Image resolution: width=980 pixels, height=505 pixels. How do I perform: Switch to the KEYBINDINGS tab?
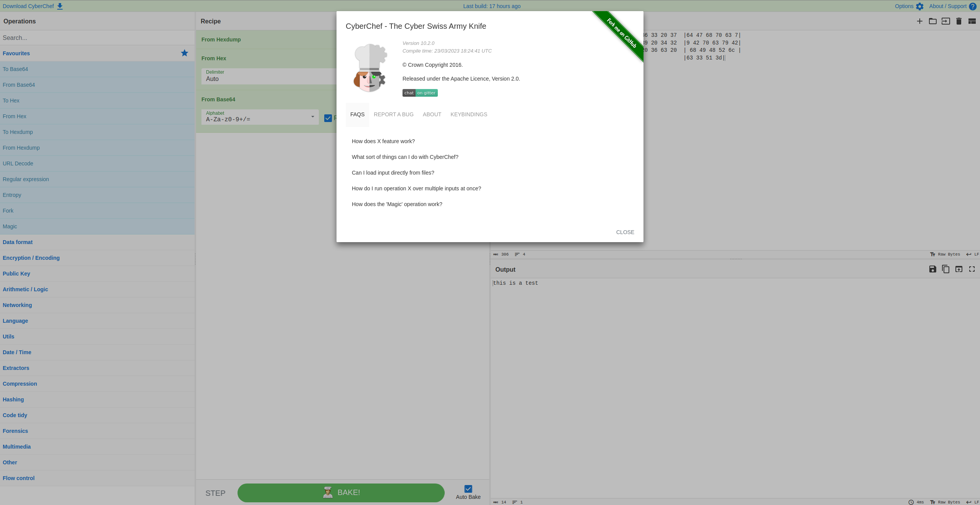pyautogui.click(x=468, y=114)
